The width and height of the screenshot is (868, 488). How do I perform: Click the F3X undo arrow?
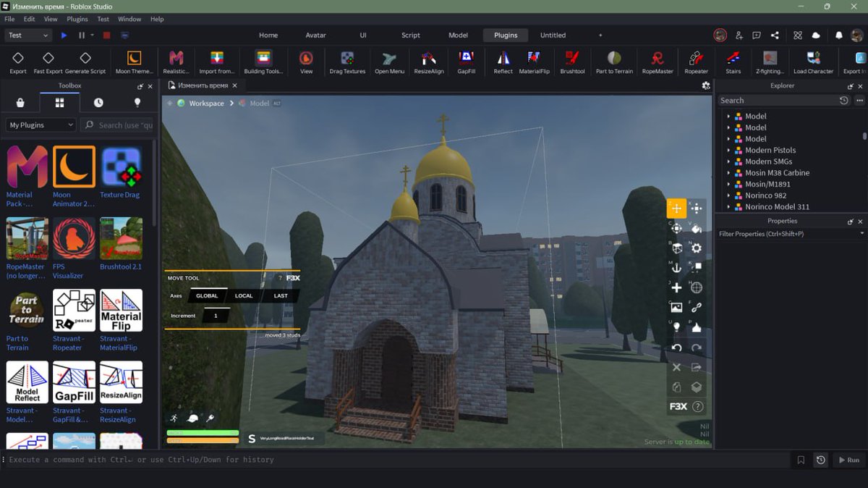(676, 348)
